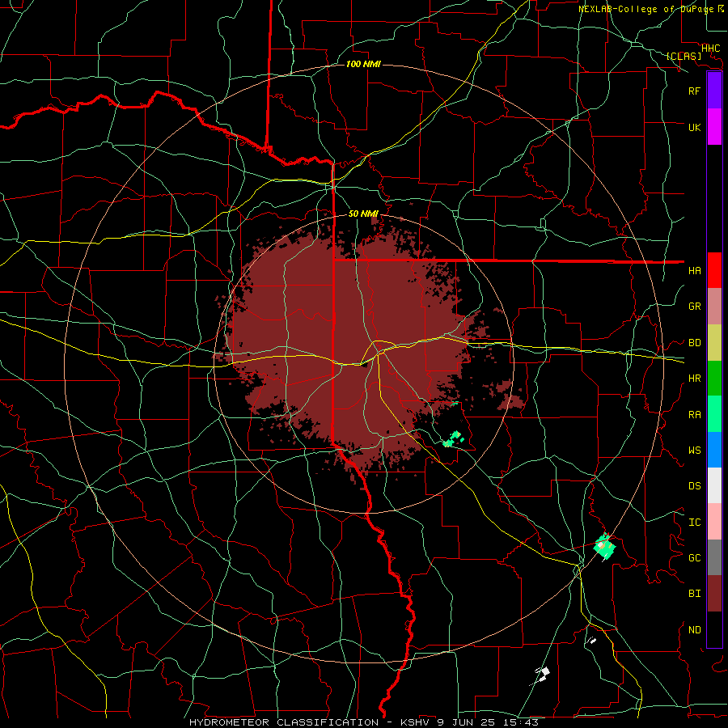Click the RF legend label

point(695,91)
